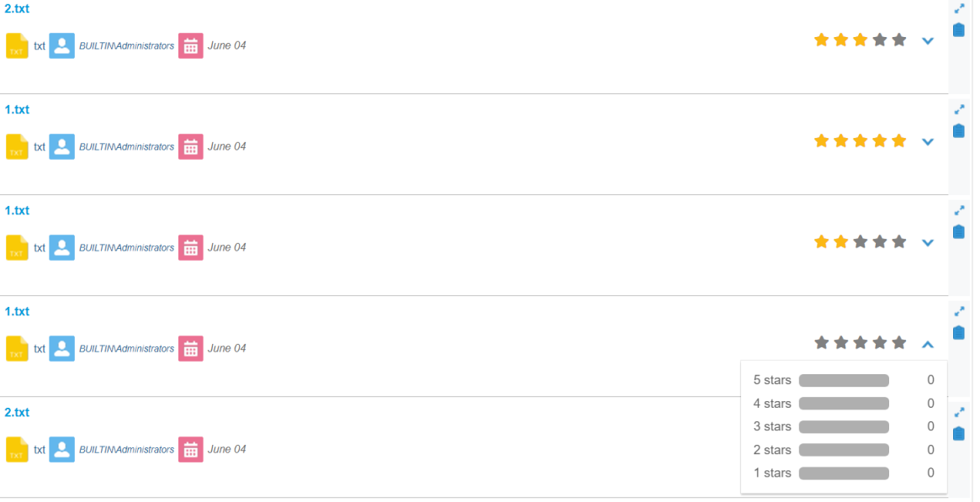980x502 pixels.
Task: Collapse the rating breakdown of the unrated 1.txt row
Action: 928,343
